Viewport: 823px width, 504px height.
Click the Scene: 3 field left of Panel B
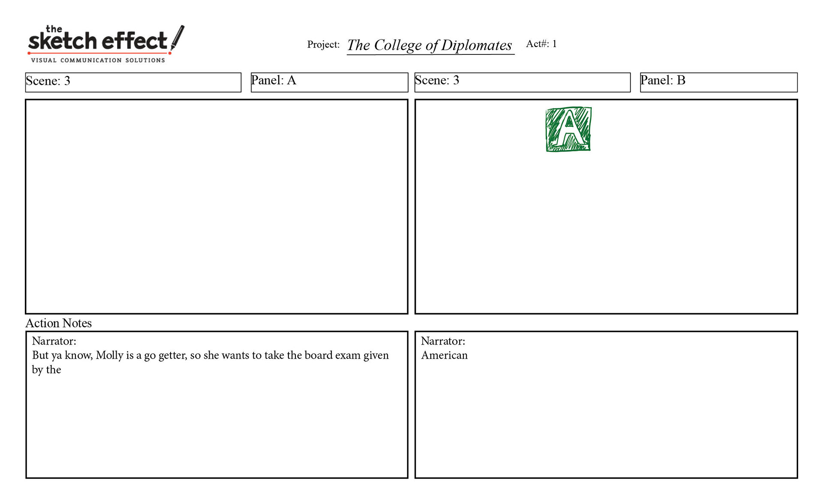522,82
